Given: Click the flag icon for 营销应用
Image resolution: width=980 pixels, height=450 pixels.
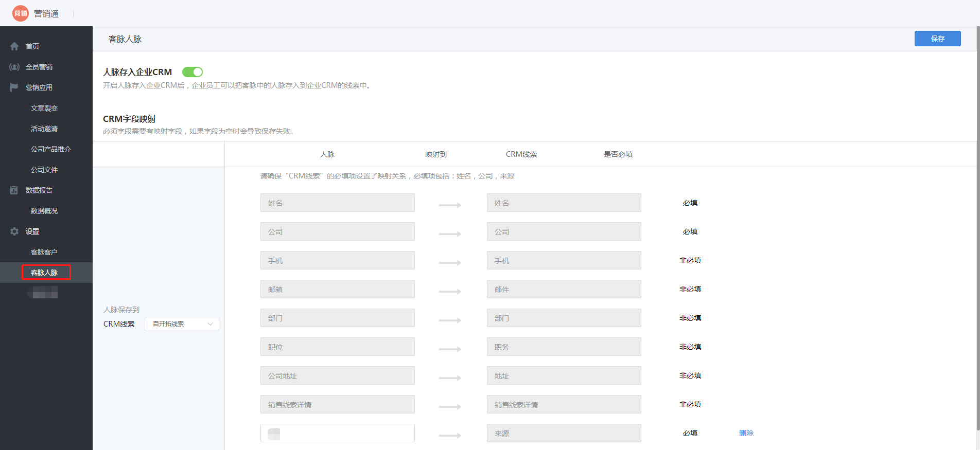Looking at the screenshot, I should pyautogui.click(x=14, y=87).
